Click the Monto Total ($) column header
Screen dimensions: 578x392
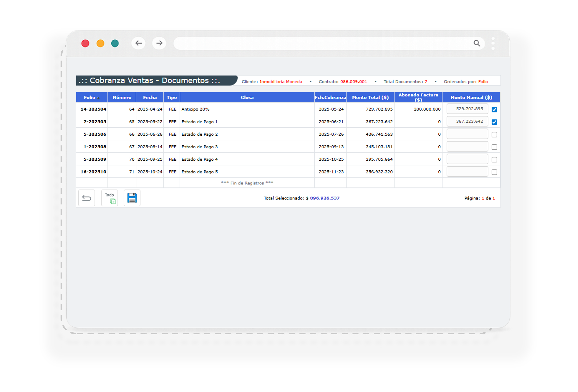(370, 98)
